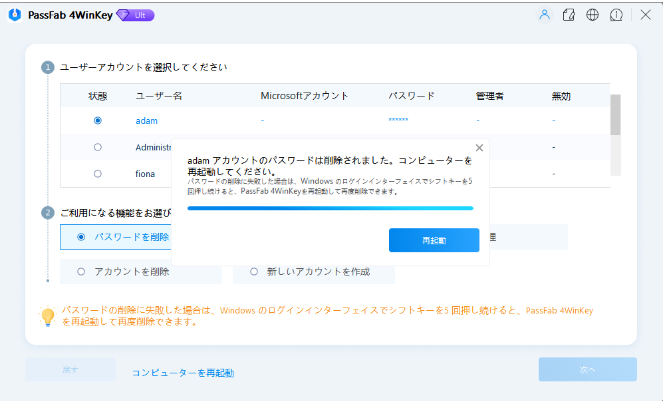Click the fiona user name cell
The image size is (666, 401).
pyautogui.click(x=145, y=174)
